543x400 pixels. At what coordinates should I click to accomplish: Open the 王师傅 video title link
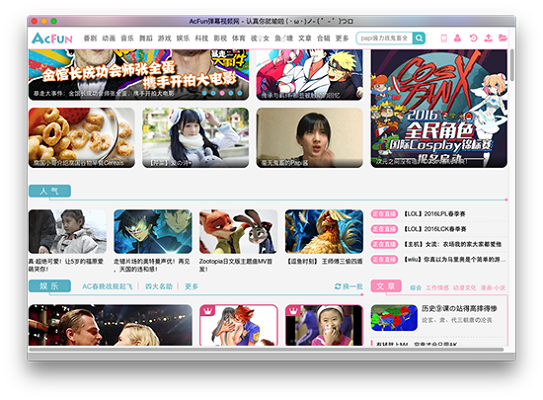[x=325, y=261]
